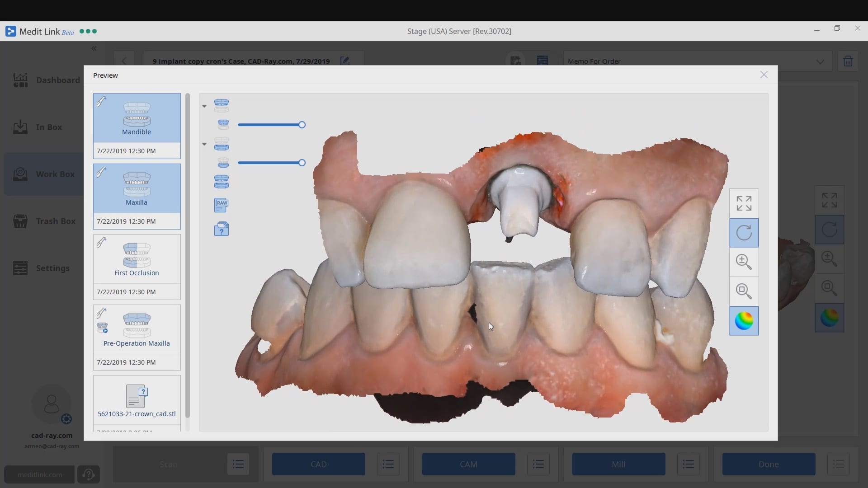Screen dimensions: 868x488
Task: Click the preview list vertical scrollbar
Action: (188, 256)
